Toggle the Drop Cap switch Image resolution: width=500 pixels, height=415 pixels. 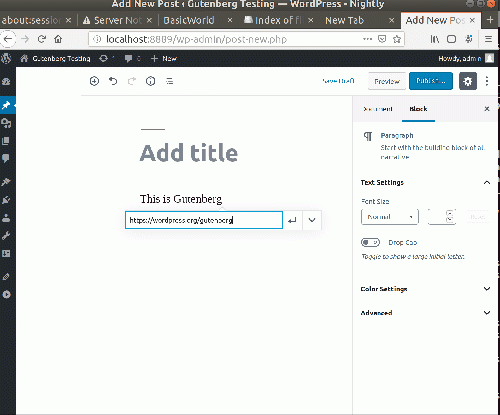coord(370,242)
